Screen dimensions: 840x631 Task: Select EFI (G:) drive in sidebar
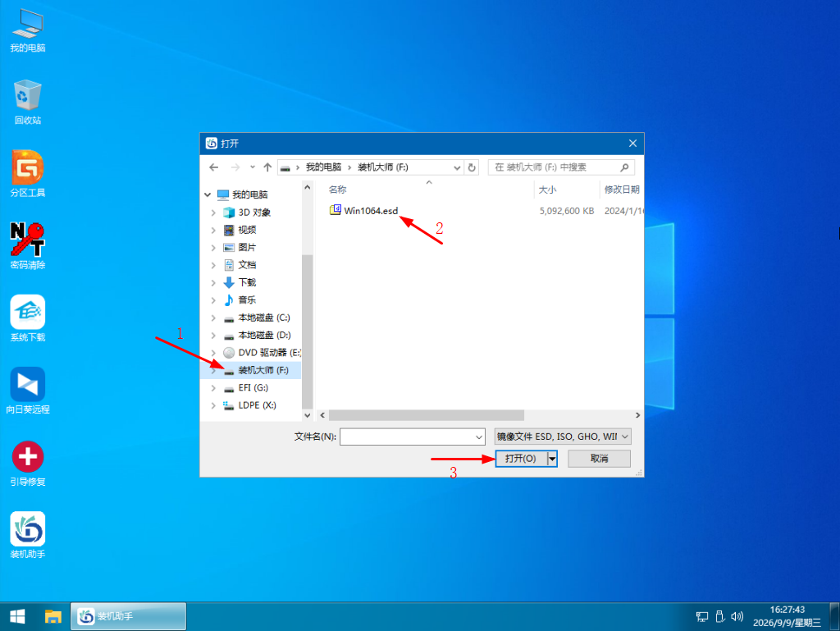pos(253,388)
